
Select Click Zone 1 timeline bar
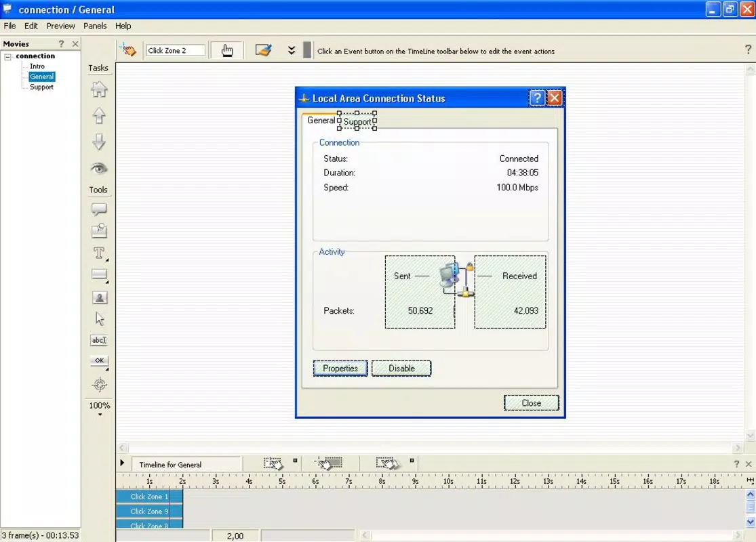point(149,496)
